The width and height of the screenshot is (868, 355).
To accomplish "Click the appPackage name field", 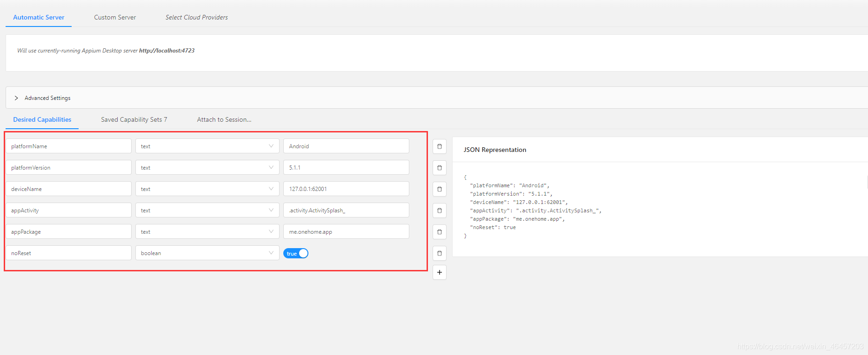I will coord(69,231).
